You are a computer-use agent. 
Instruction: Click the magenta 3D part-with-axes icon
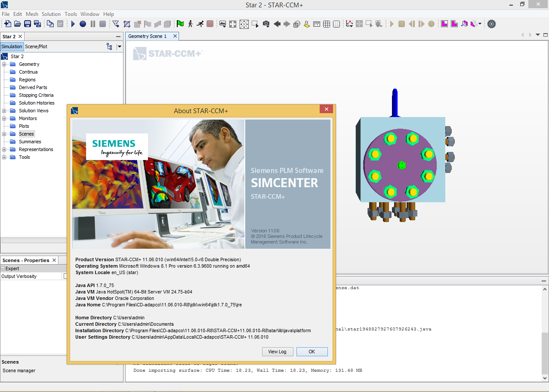[465, 24]
